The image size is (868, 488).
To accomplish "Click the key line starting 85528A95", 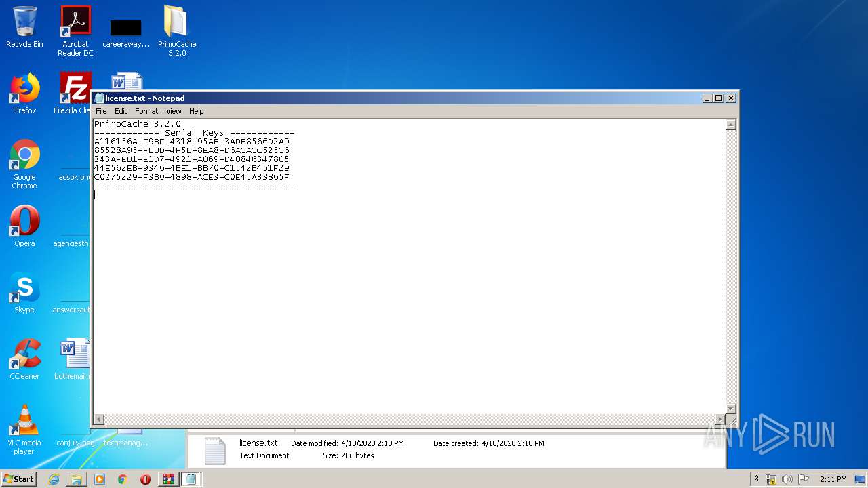I will [192, 150].
